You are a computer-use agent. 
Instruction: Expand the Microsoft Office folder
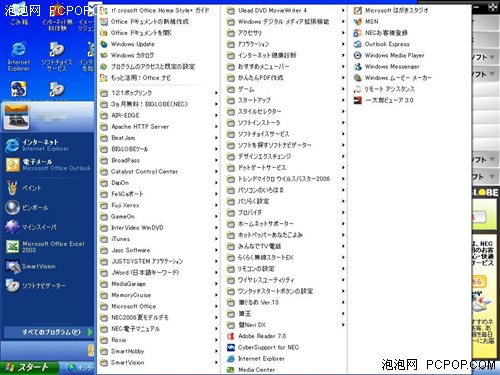159,306
